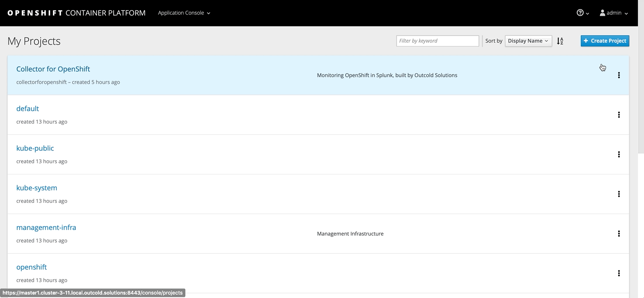644x298 pixels.
Task: Click 'Management Infrastructure' description text
Action: (x=350, y=234)
